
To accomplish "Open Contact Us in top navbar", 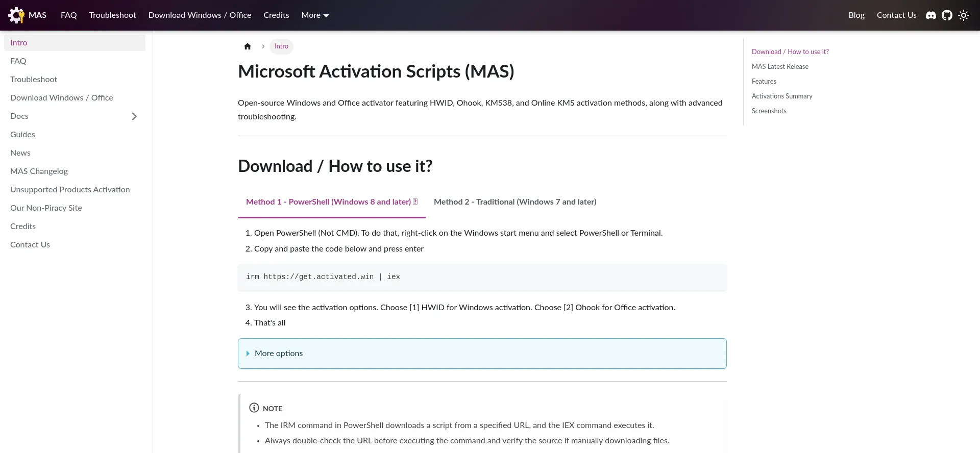I will pyautogui.click(x=897, y=15).
